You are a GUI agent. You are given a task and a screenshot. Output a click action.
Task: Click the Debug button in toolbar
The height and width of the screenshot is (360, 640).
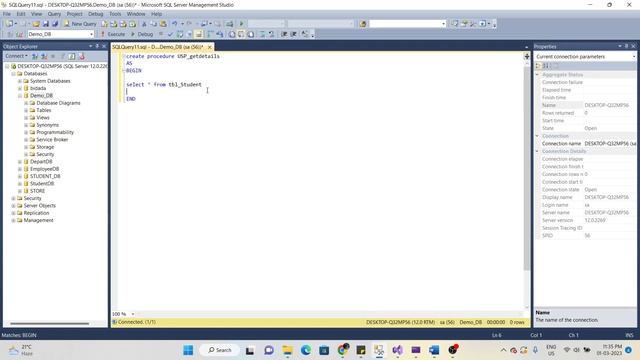click(142, 34)
